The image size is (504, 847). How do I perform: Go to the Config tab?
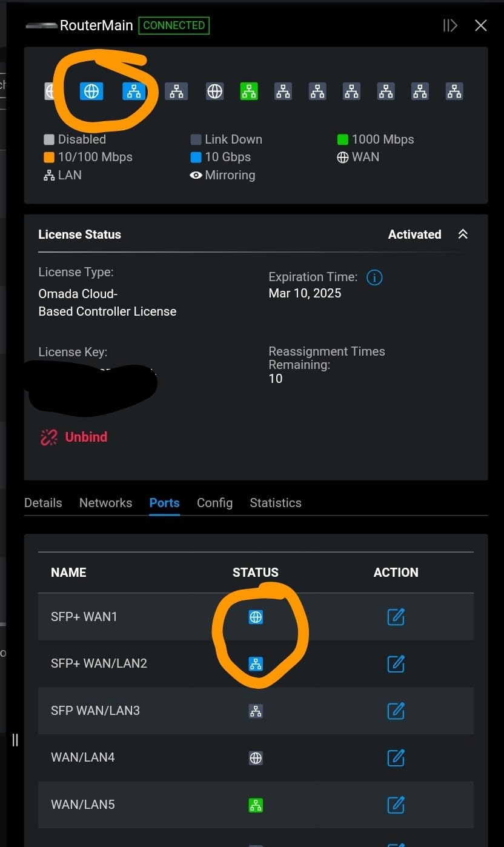pos(214,503)
